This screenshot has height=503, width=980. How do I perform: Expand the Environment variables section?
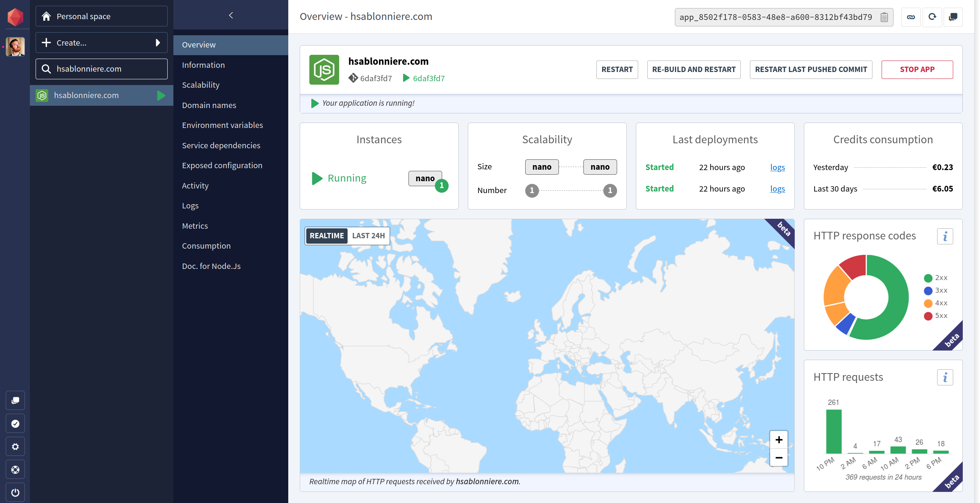[x=222, y=125]
